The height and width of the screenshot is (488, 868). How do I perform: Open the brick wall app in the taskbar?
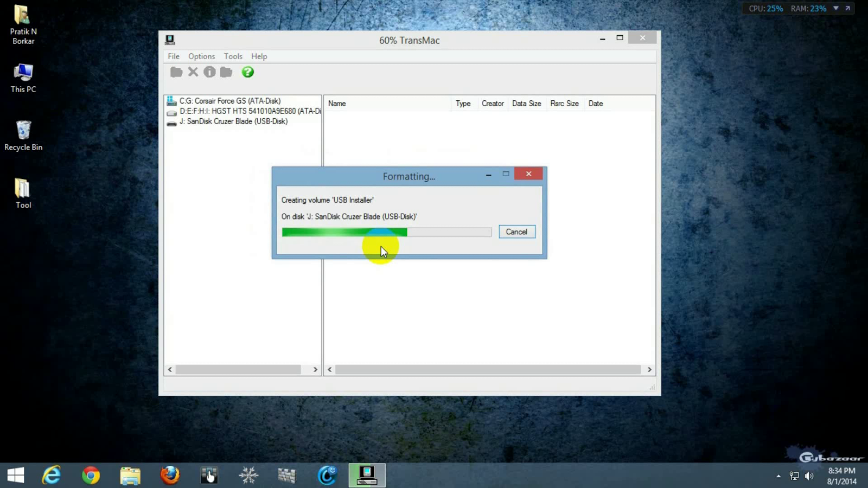[287, 476]
